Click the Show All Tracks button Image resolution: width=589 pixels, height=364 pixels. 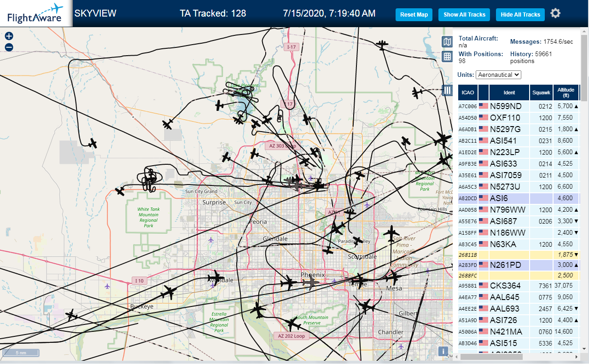coord(464,15)
